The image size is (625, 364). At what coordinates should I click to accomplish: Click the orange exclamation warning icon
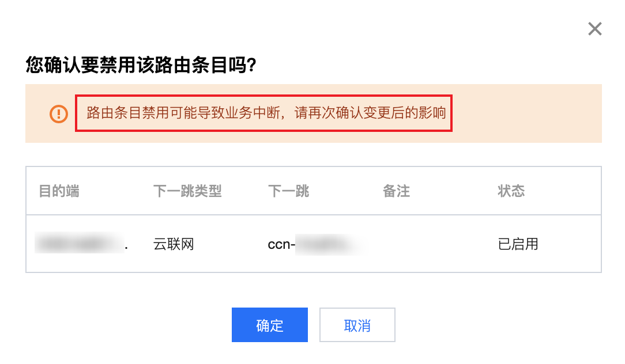tap(59, 114)
